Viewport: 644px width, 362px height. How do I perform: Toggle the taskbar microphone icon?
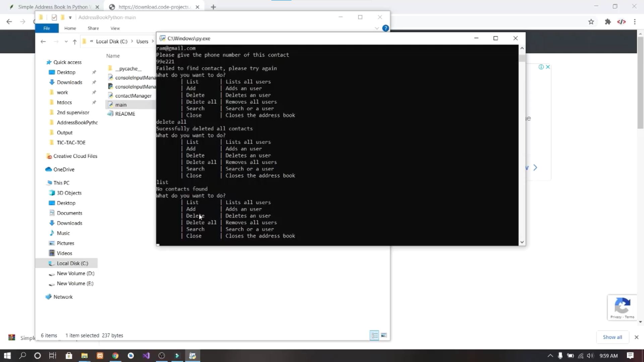560,356
